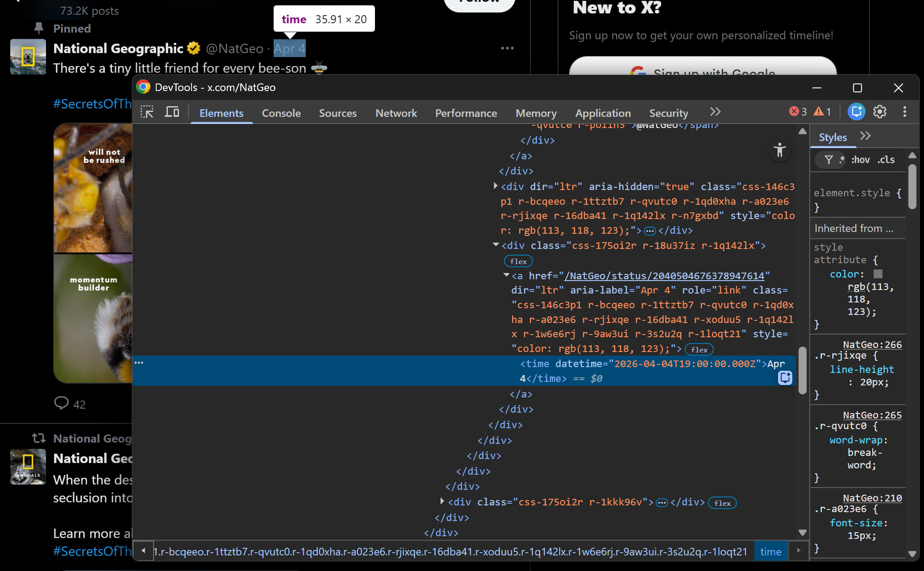The height and width of the screenshot is (571, 924).
Task: Open the Memory tab
Action: pos(536,113)
